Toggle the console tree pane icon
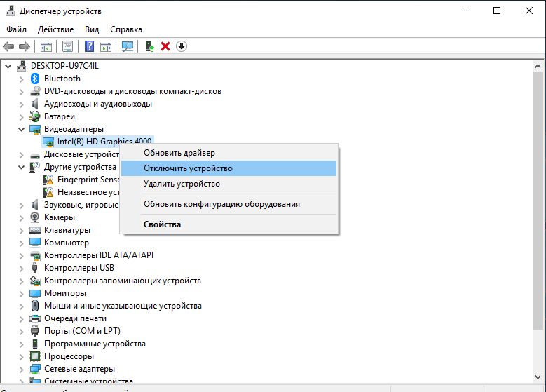546x392 pixels. (46, 46)
